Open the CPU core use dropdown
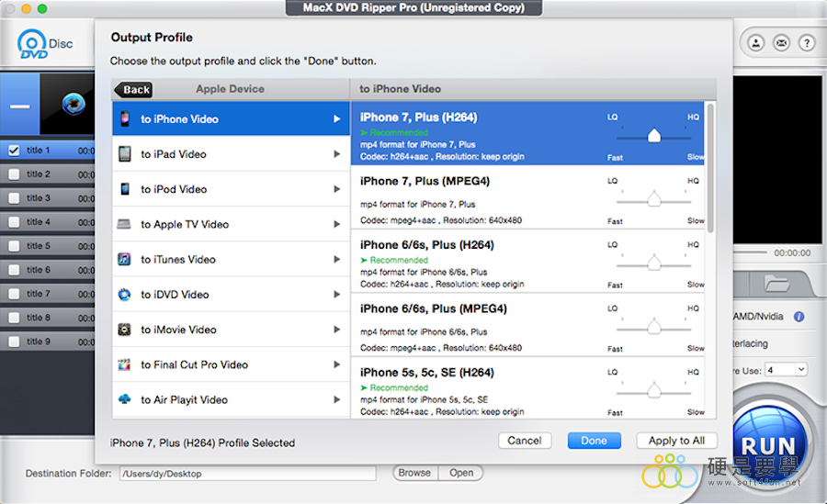This screenshot has width=827, height=504. point(787,369)
